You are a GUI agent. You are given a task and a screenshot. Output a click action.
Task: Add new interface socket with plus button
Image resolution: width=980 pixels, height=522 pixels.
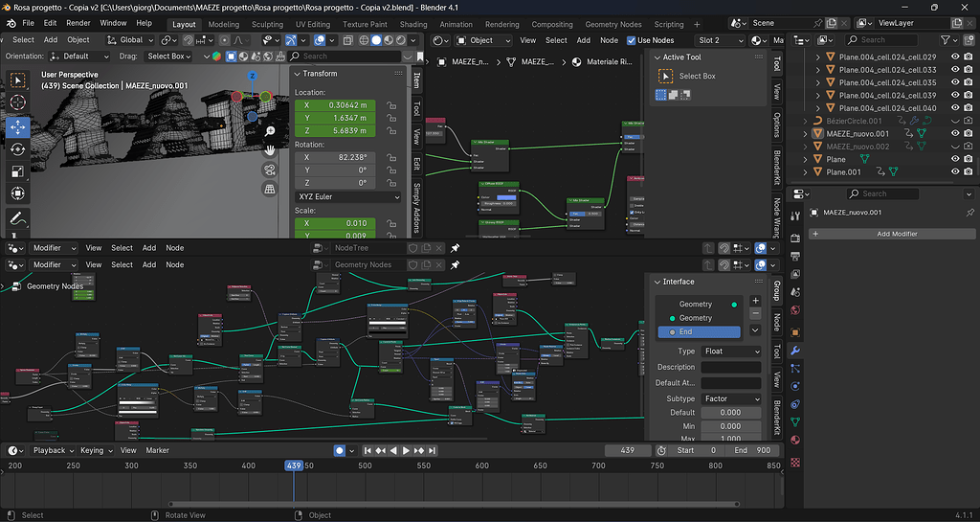tap(755, 301)
